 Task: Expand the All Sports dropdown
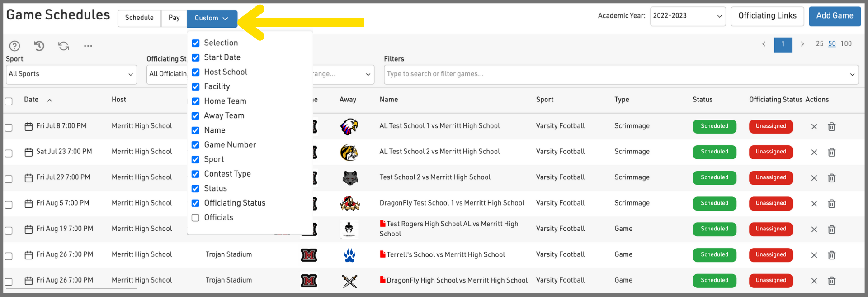coord(71,74)
